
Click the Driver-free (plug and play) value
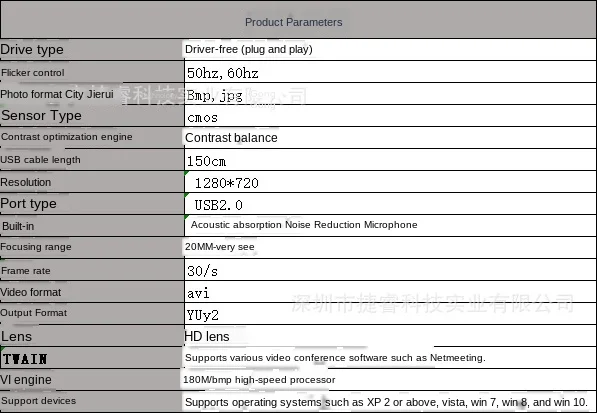tap(249, 49)
